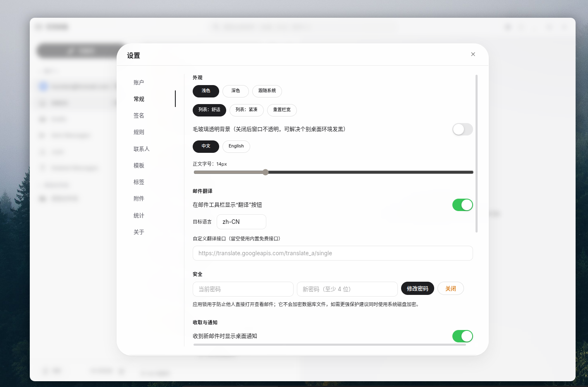Switch to the 联系人 section
The height and width of the screenshot is (387, 588).
[x=141, y=149]
